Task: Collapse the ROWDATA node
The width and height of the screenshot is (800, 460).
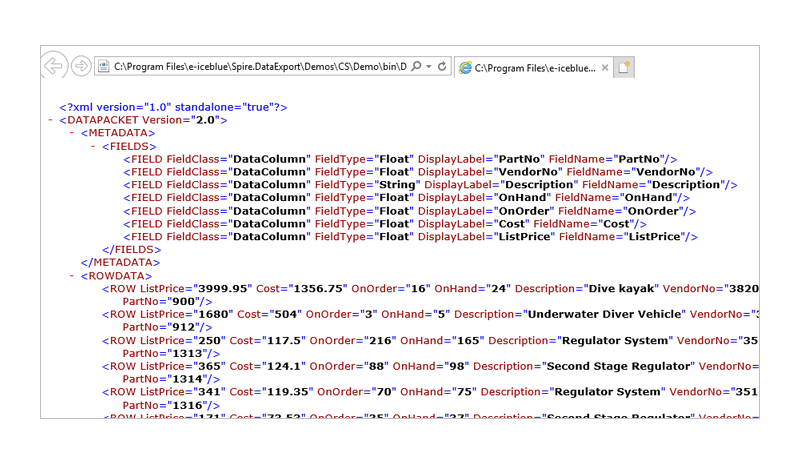Action: pos(71,276)
